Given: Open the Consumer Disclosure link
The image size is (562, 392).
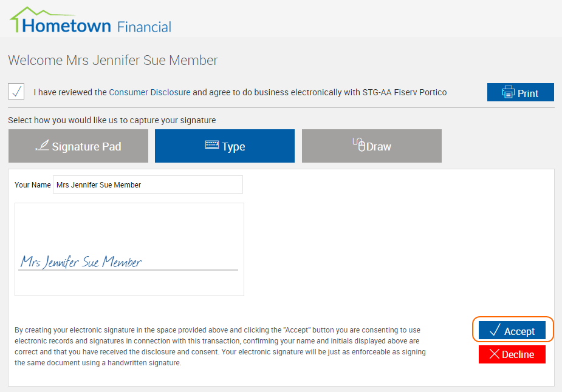Looking at the screenshot, I should tap(149, 92).
